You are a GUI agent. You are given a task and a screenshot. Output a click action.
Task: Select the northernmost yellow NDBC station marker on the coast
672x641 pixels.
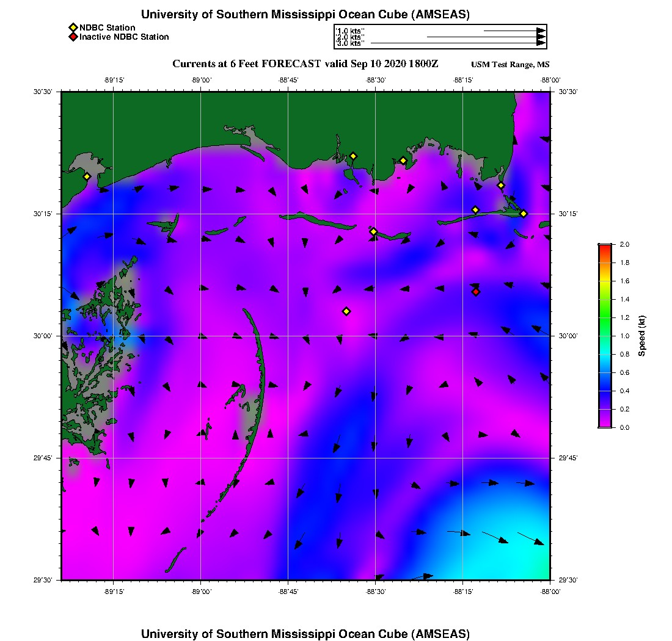[x=353, y=156]
